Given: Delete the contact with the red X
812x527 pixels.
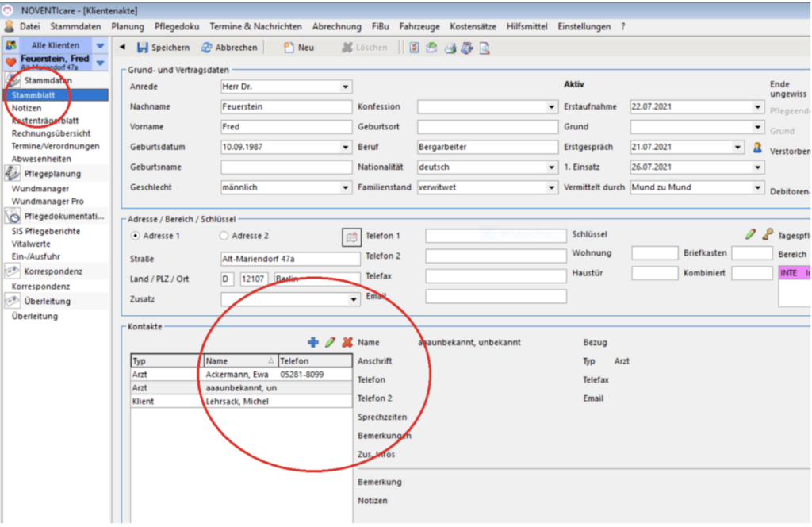Looking at the screenshot, I should tap(347, 342).
